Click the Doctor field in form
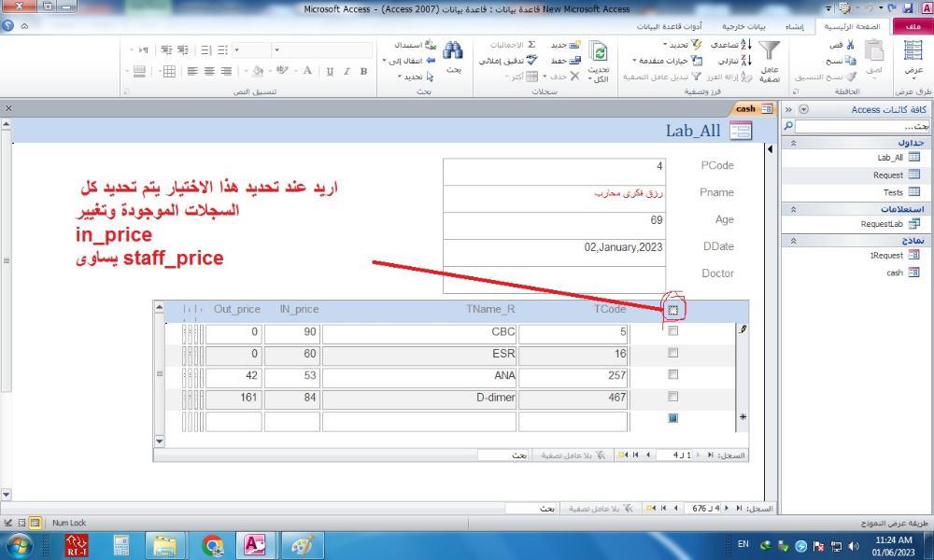The height and width of the screenshot is (560, 934). point(554,279)
